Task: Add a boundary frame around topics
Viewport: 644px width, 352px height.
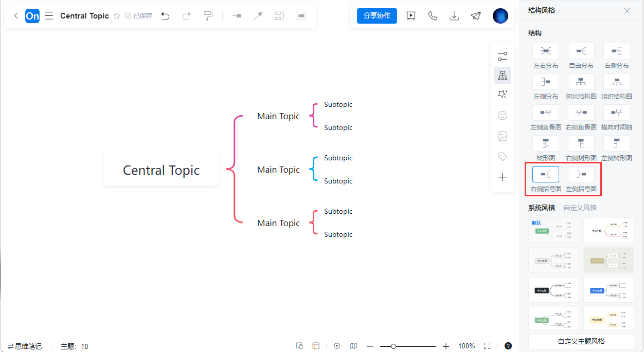Action: click(301, 16)
